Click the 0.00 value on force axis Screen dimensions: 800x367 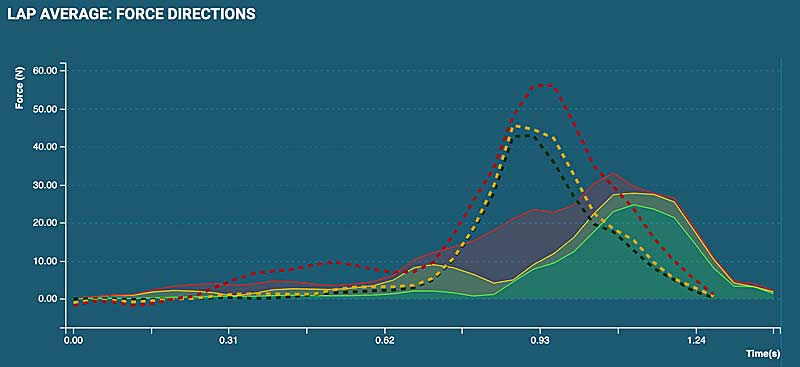click(46, 299)
